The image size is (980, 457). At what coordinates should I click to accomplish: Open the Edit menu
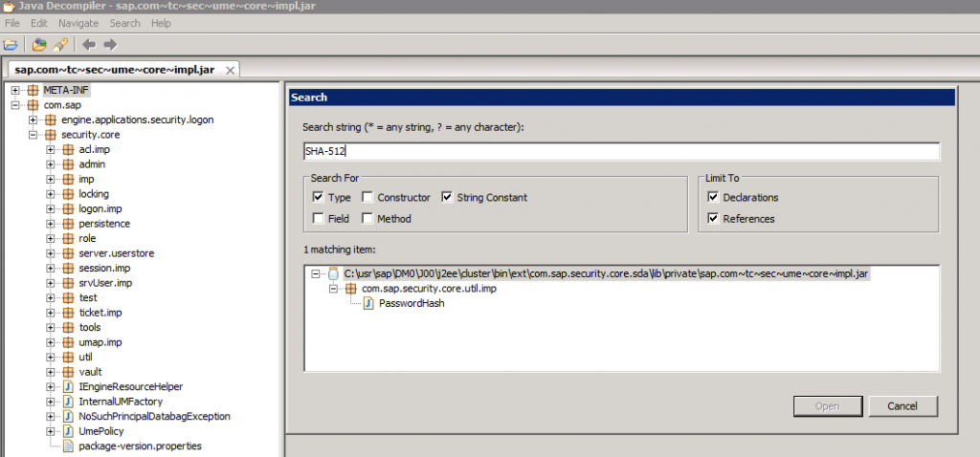point(38,23)
